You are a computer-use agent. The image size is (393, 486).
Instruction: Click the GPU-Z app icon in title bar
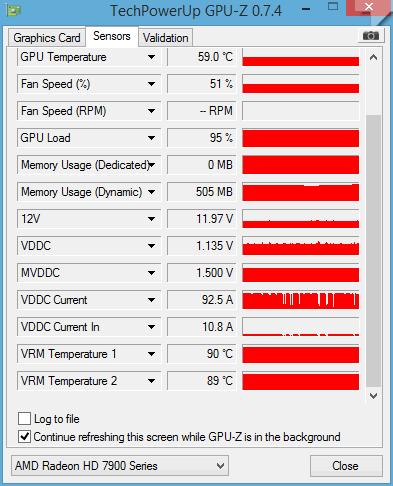coord(13,11)
